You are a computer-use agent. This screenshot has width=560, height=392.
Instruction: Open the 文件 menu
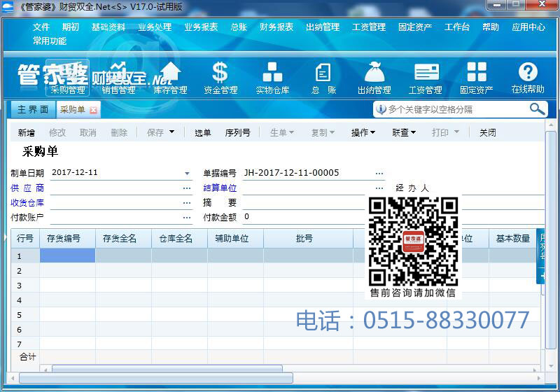click(x=41, y=27)
